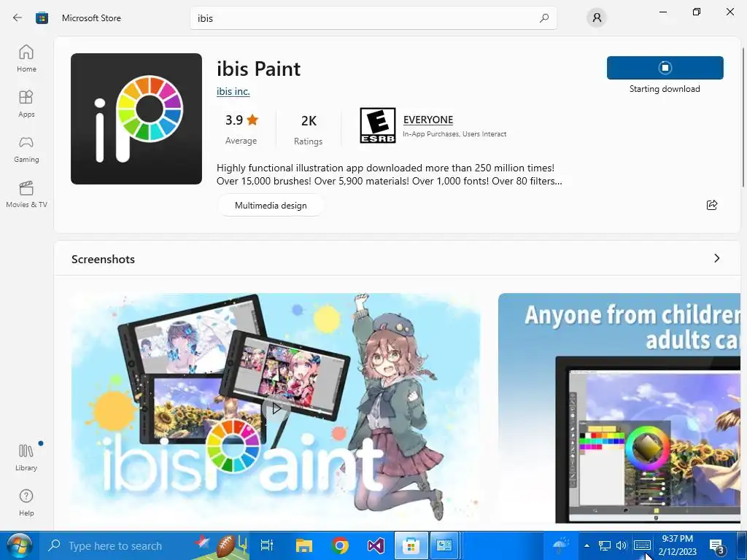This screenshot has height=560, width=747.
Task: Open the EVERYONE rating link
Action: click(x=427, y=120)
